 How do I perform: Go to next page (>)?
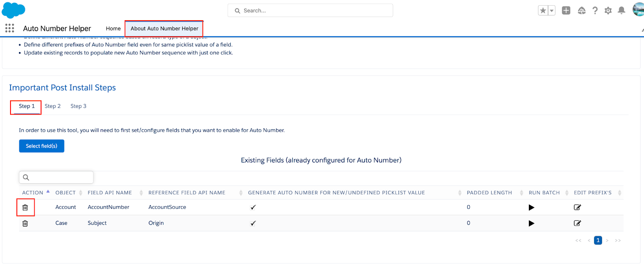pos(607,241)
